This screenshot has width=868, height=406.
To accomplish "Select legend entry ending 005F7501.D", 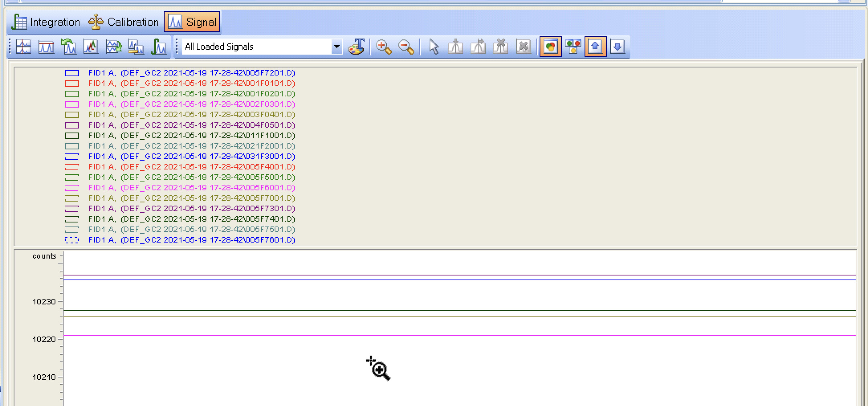I will tap(192, 230).
